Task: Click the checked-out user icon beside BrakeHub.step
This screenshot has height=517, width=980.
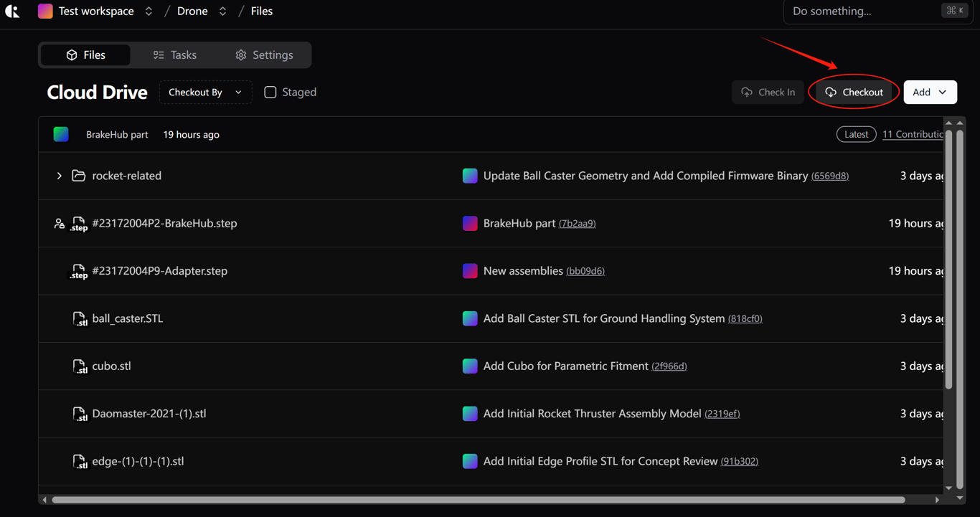Action: point(60,224)
